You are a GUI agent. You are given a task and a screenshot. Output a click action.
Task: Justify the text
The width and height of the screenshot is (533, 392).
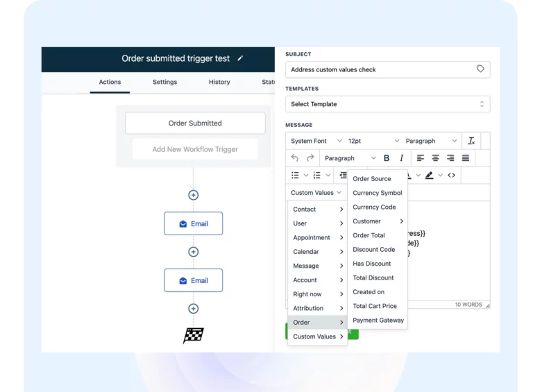tap(466, 158)
